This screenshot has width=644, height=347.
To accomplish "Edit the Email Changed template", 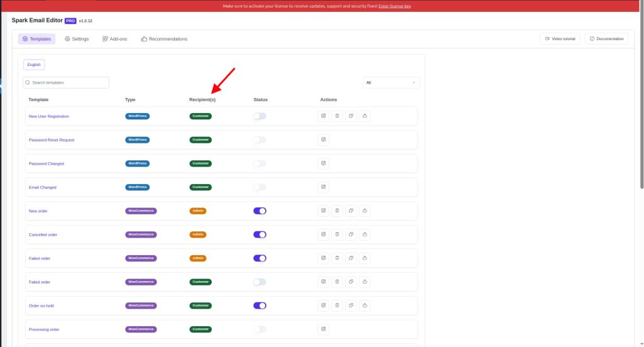I will point(324,187).
